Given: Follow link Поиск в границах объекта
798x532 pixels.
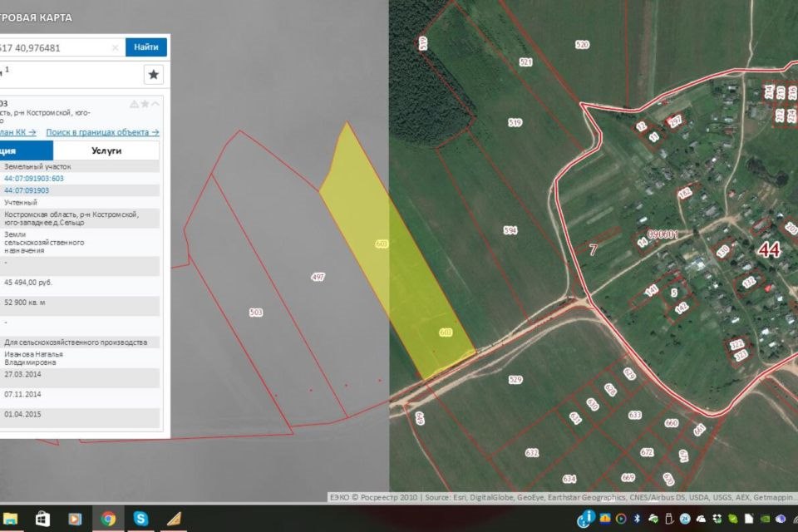Looking at the screenshot, I should 102,132.
